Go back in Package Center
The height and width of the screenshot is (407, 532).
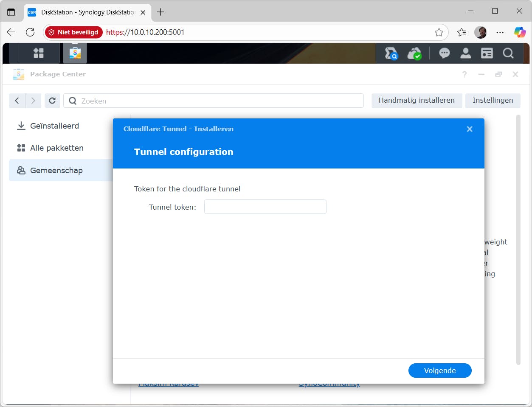[17, 101]
